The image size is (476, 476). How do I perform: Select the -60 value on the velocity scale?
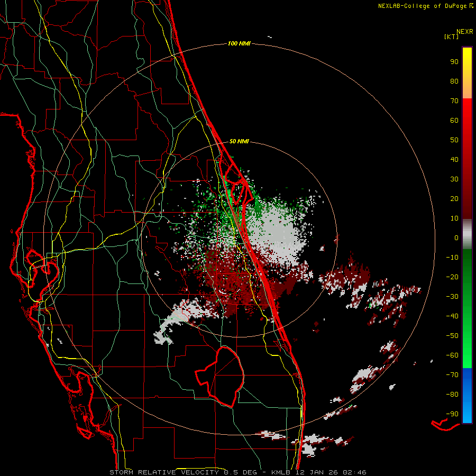pos(452,355)
